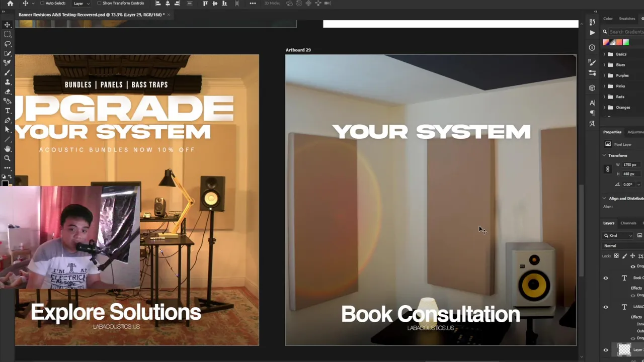Image resolution: width=644 pixels, height=362 pixels.
Task: Open the Kind filter dropdown in Layers
Action: click(618, 235)
